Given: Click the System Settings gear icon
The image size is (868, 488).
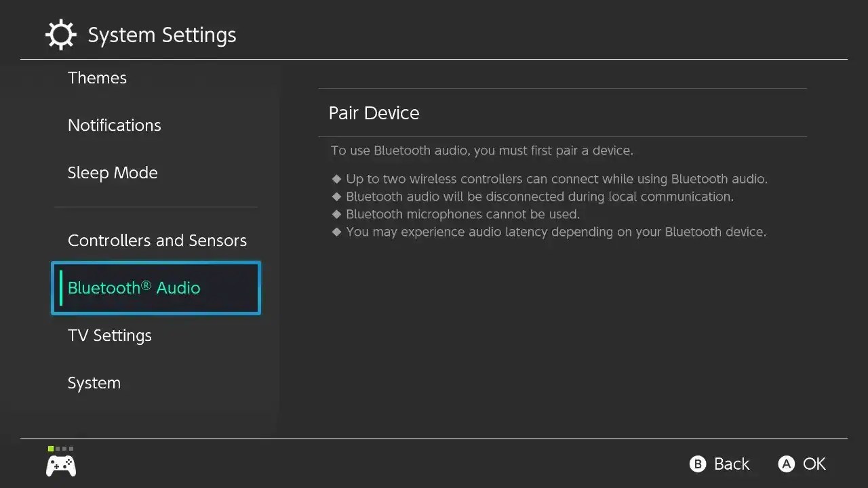Looking at the screenshot, I should click(x=60, y=34).
